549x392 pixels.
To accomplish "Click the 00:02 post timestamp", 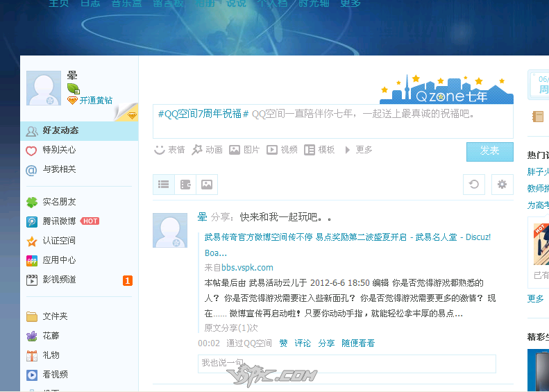I will [x=209, y=343].
